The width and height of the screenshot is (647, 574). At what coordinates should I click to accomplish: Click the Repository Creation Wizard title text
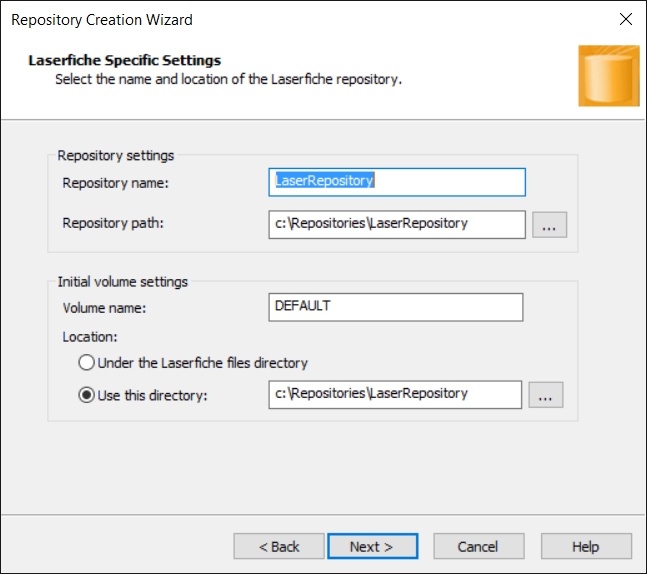[102, 20]
